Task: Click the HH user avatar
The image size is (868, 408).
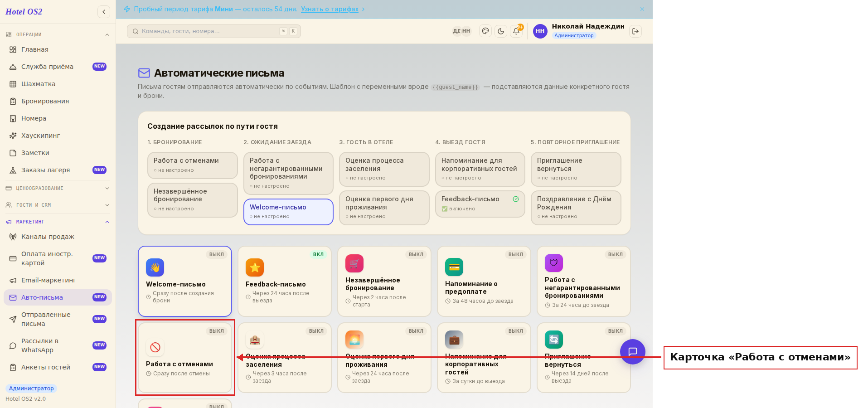Action: pyautogui.click(x=540, y=31)
